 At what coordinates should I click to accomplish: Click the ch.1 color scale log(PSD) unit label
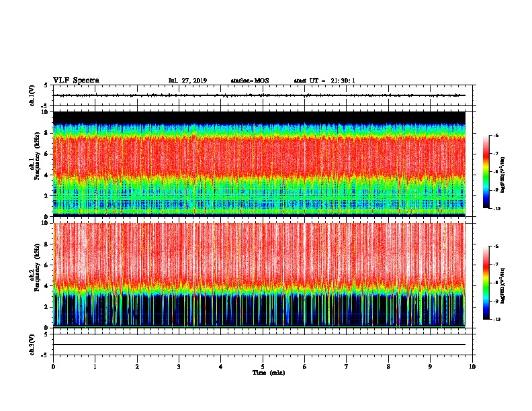(503, 175)
